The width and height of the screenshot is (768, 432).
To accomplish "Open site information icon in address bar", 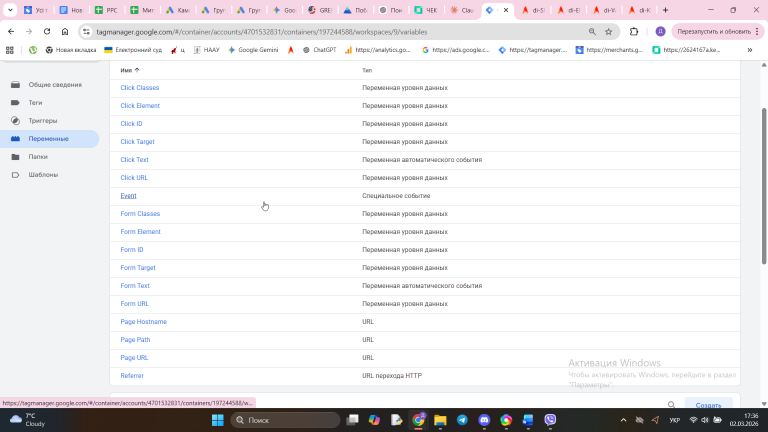I will (86, 32).
